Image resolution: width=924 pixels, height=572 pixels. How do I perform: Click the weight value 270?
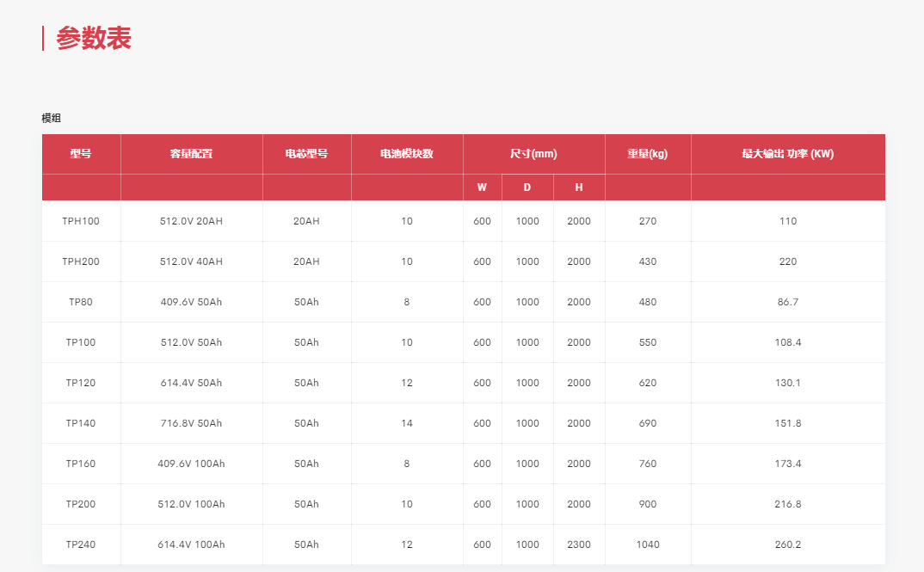point(648,221)
